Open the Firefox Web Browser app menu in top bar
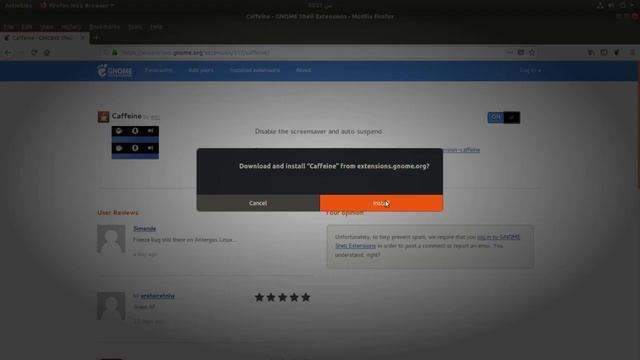 pyautogui.click(x=77, y=5)
